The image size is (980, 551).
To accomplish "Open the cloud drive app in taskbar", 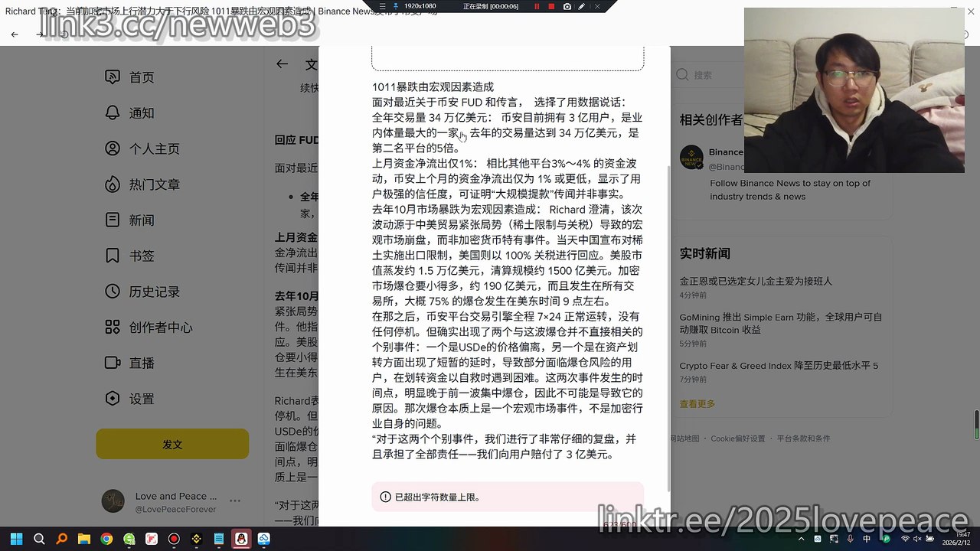I will point(264,540).
